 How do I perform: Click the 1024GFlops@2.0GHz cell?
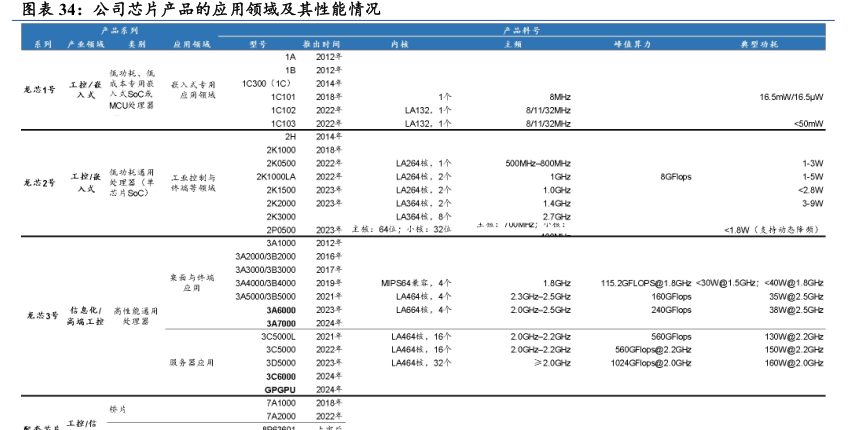[x=652, y=363]
